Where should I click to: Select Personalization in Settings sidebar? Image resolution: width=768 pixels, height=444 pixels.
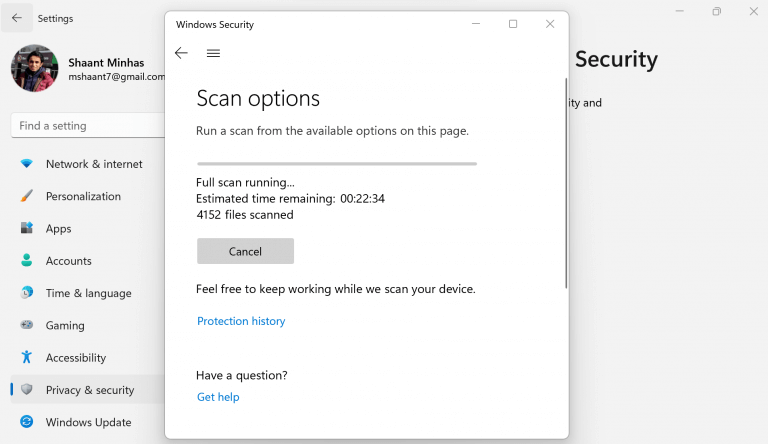[x=83, y=197]
